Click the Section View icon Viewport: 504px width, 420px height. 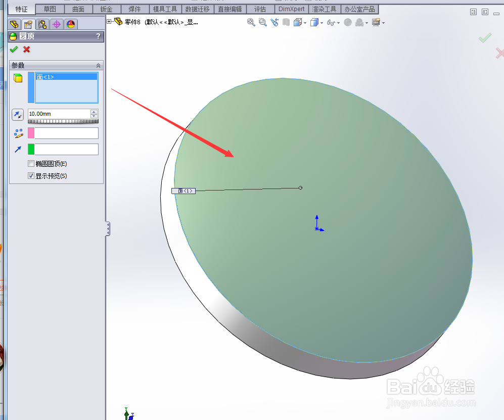(x=286, y=22)
